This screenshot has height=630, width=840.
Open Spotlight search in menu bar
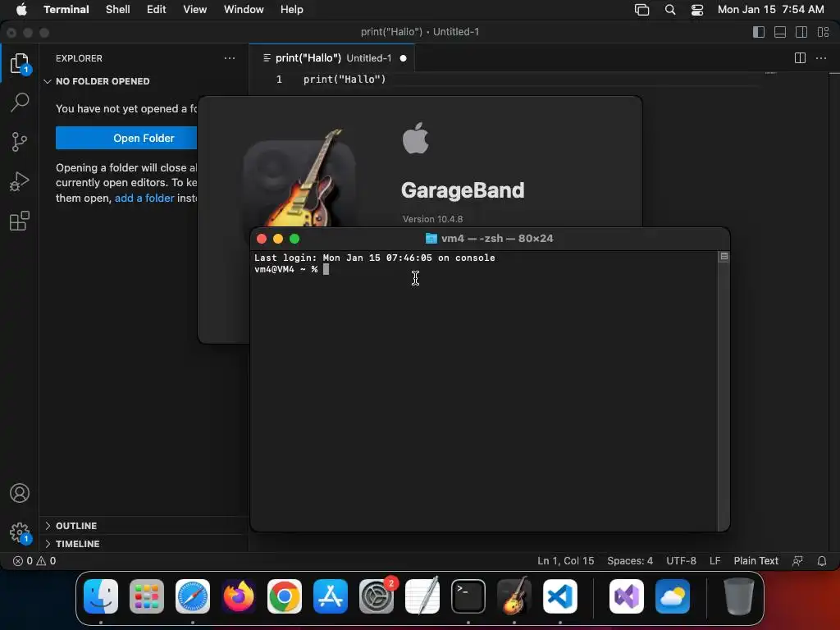(670, 10)
